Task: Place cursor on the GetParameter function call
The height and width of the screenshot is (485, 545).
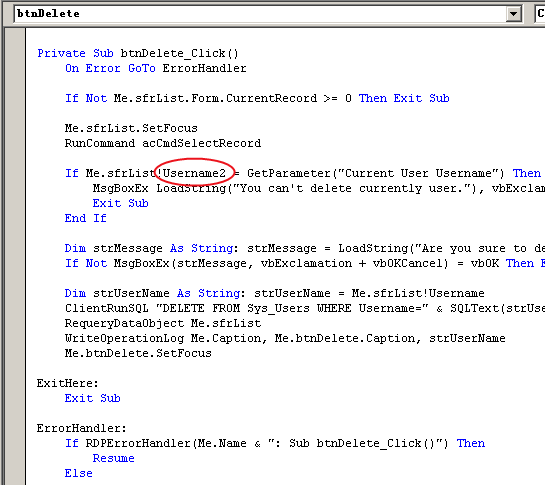Action: coord(288,173)
